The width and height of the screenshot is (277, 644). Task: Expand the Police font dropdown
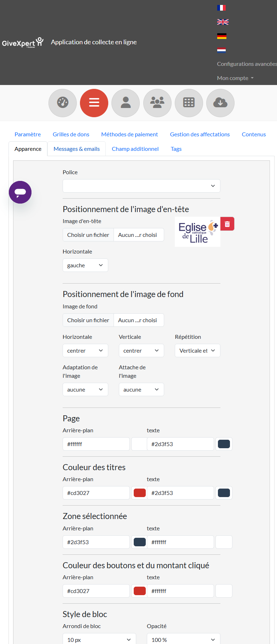point(142,186)
